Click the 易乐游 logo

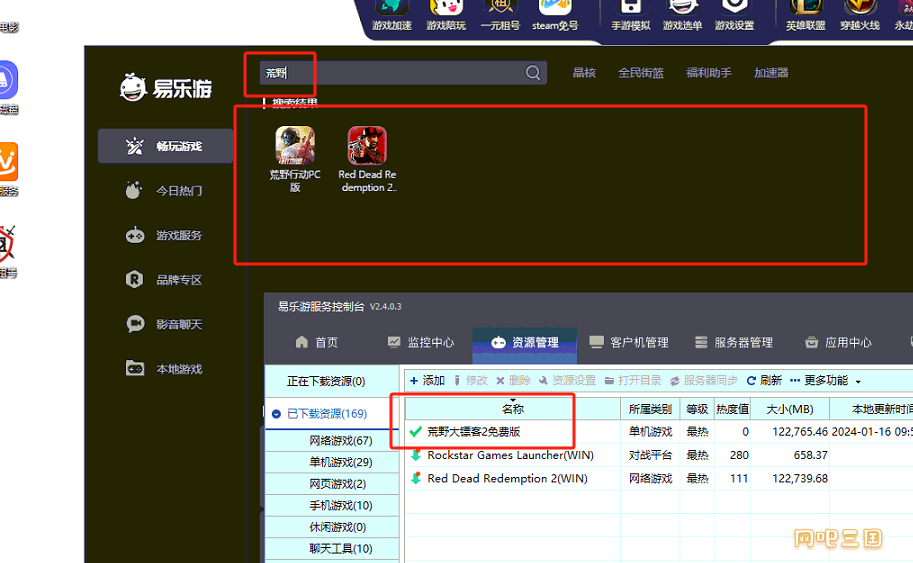(x=165, y=88)
